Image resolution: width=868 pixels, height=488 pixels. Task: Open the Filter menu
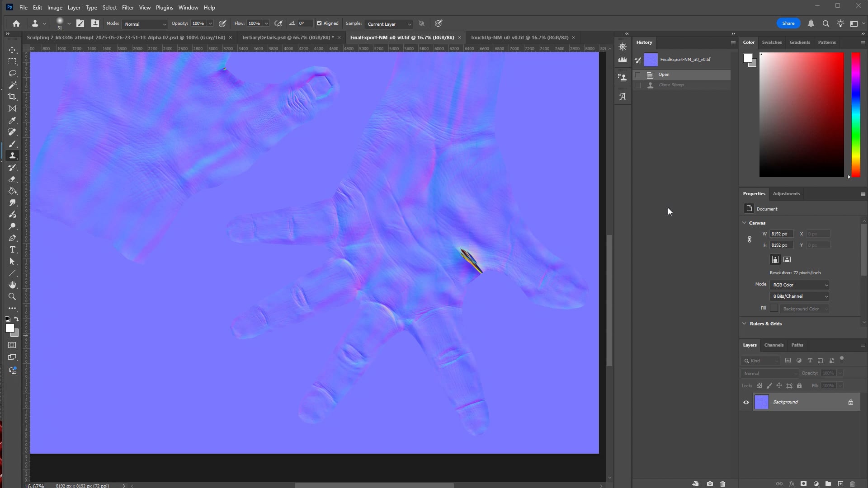pyautogui.click(x=128, y=7)
